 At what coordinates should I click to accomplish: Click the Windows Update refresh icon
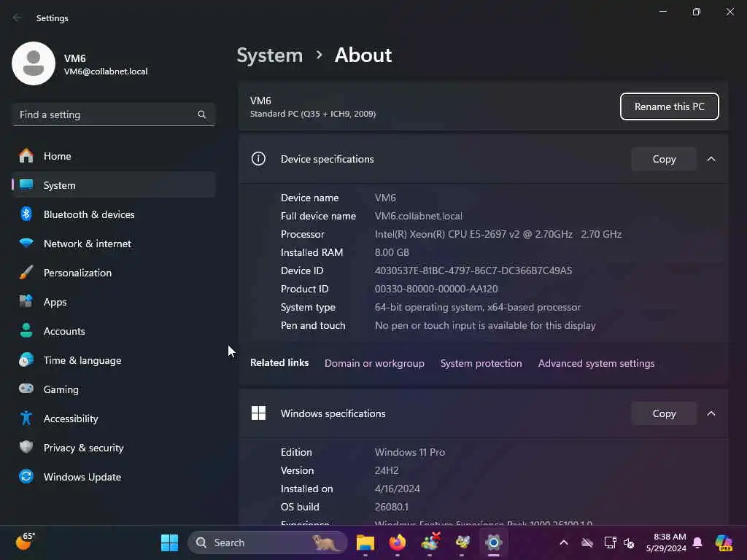(26, 476)
